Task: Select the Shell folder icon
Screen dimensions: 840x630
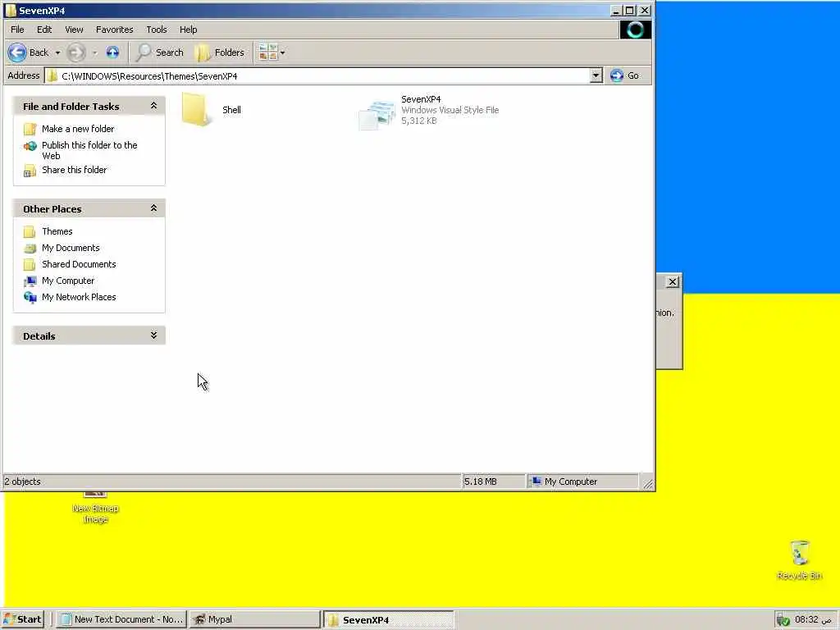Action: [x=195, y=110]
